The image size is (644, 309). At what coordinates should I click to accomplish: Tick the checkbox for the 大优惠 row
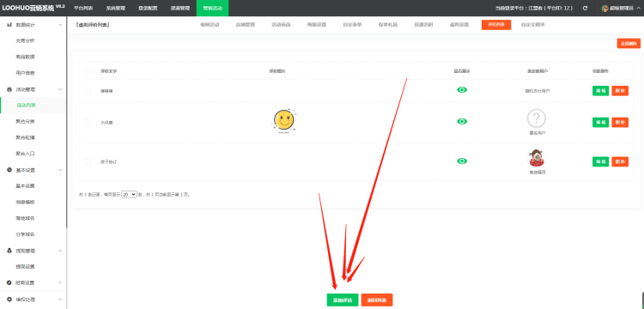(88, 123)
